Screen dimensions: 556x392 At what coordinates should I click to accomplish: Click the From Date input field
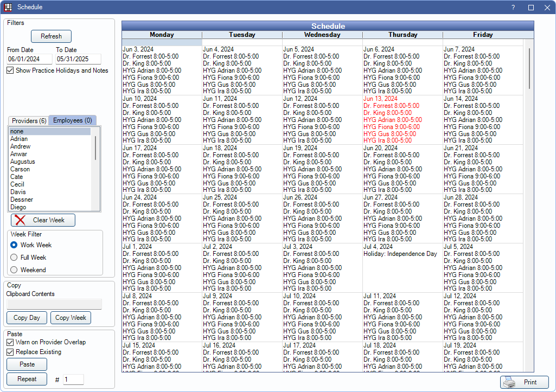29,59
